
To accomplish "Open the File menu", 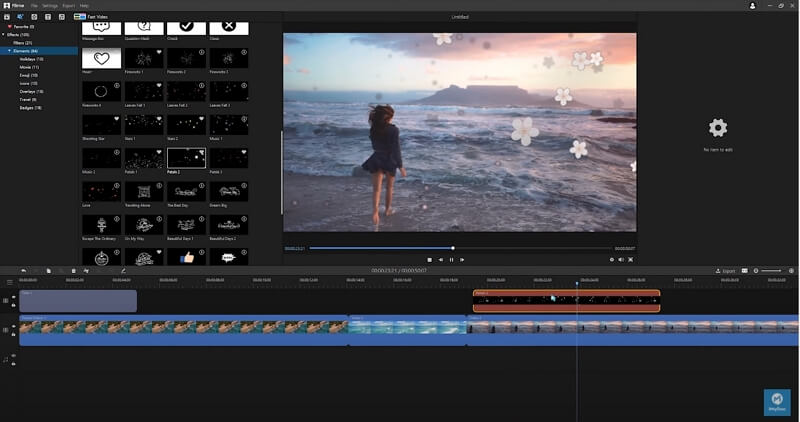I will point(34,6).
